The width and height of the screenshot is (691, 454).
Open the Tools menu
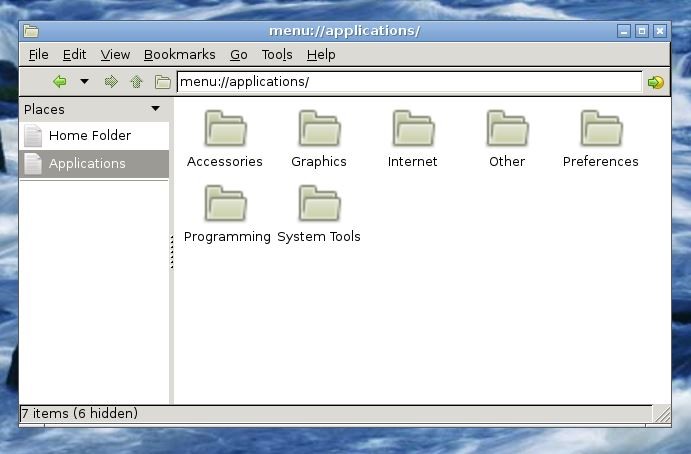point(277,55)
